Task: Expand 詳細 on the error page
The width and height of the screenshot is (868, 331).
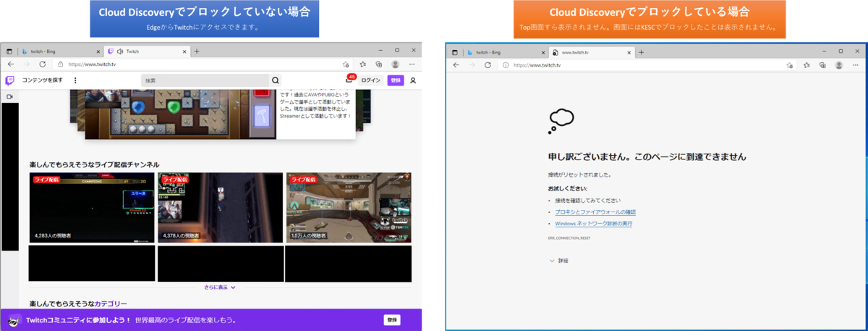Action: click(x=559, y=260)
